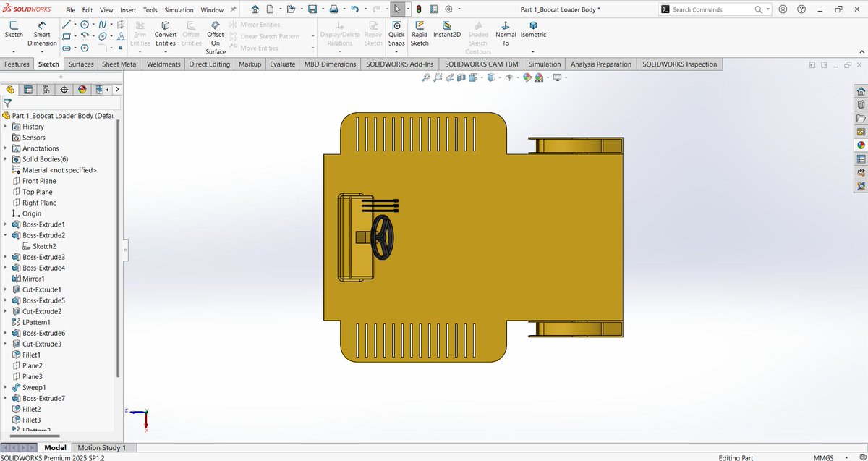
Task: Toggle Quick Snaps
Action: [x=396, y=33]
